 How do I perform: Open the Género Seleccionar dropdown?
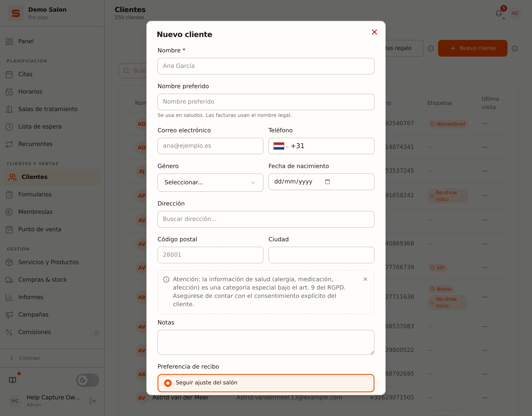[210, 182]
